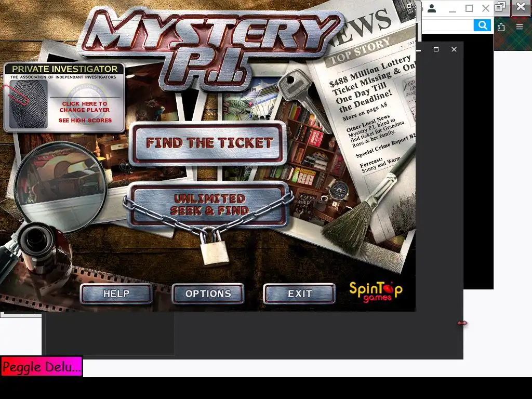Click the overlapping-windows restore icon at top right
Viewport: 532px width, 399px height.
(500, 6)
